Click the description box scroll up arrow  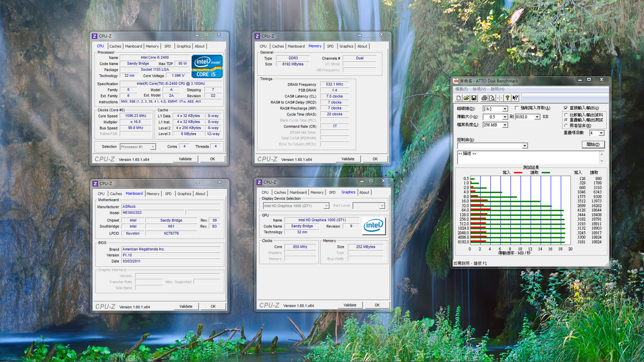point(602,154)
